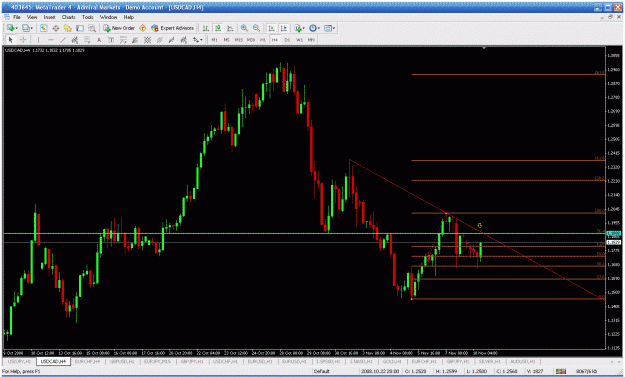Show the Data Window
The height and width of the screenshot is (377, 625).
pos(56,28)
